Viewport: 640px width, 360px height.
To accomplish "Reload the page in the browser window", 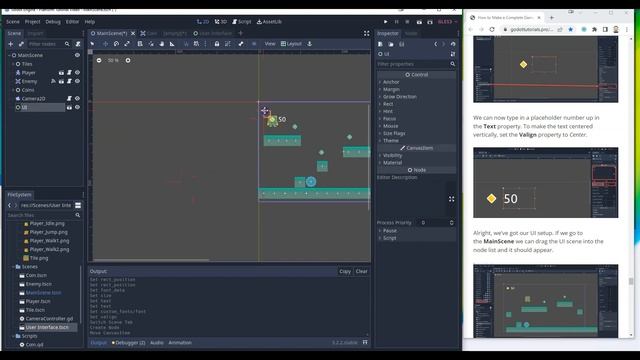I will coord(492,29).
